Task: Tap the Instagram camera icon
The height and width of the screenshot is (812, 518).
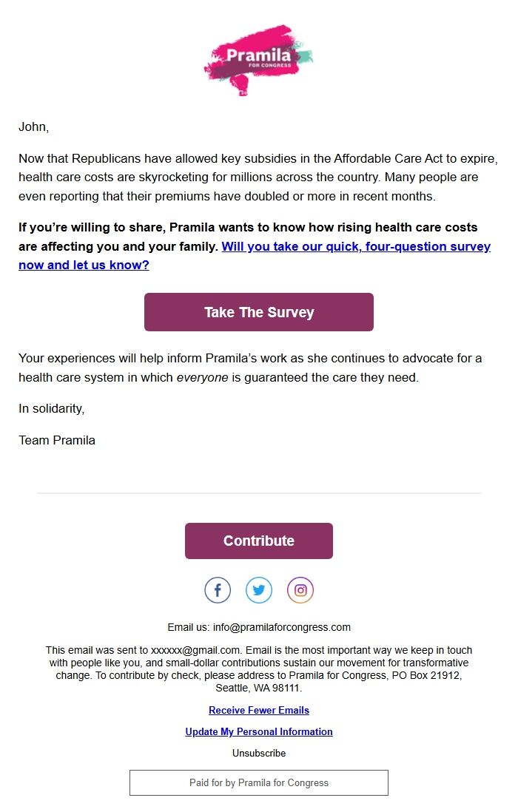Action: pos(300,589)
